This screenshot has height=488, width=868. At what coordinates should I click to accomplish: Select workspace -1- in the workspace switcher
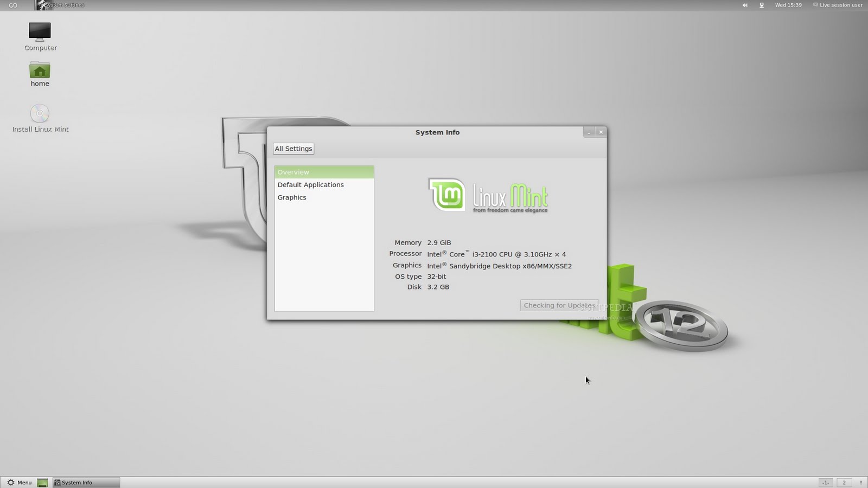point(825,482)
